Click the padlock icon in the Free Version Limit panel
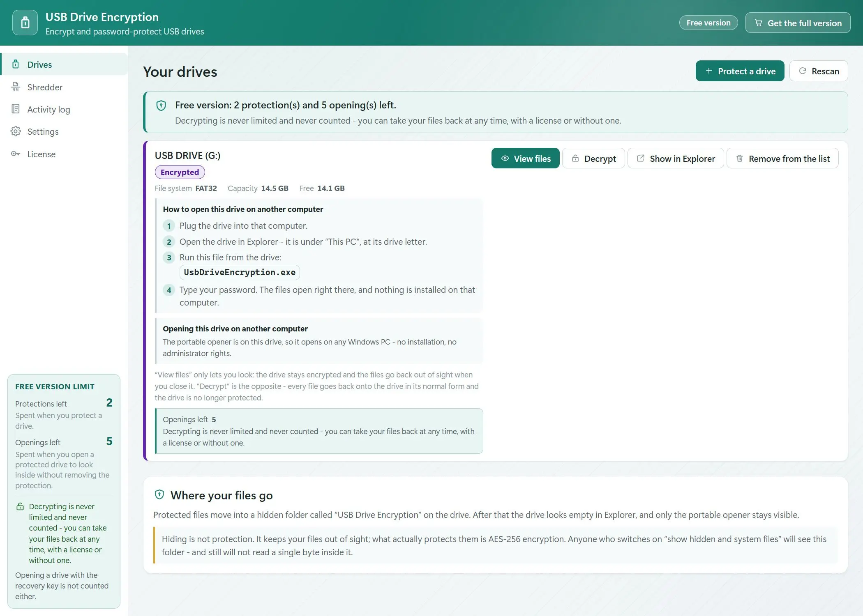The width and height of the screenshot is (863, 616). pyautogui.click(x=20, y=506)
